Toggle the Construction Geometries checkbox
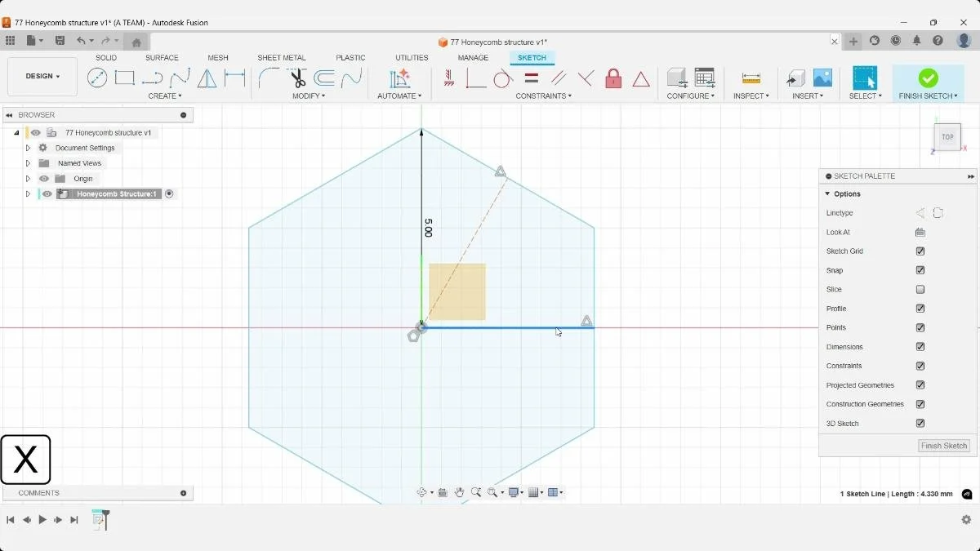Viewport: 980px width, 551px height. pyautogui.click(x=920, y=404)
